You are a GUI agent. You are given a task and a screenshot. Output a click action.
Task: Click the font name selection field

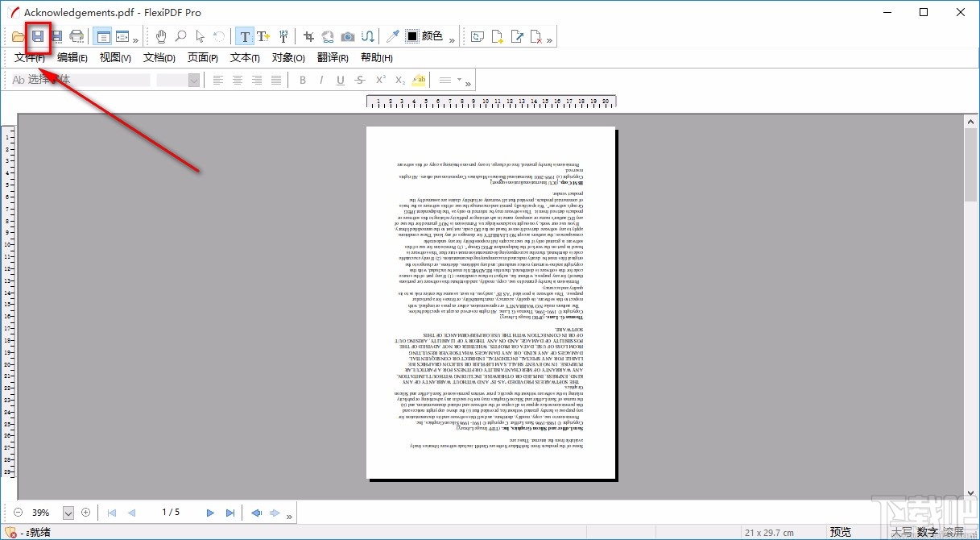click(x=79, y=80)
